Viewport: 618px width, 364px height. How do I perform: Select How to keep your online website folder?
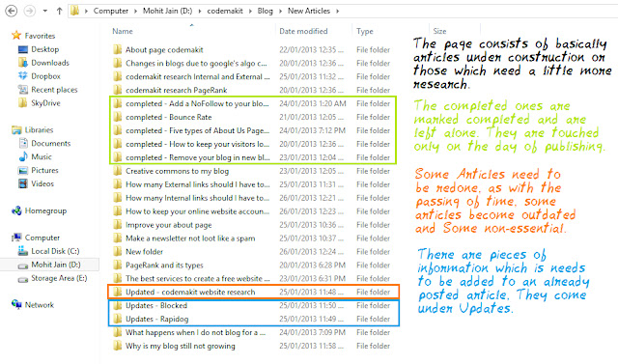tap(197, 211)
